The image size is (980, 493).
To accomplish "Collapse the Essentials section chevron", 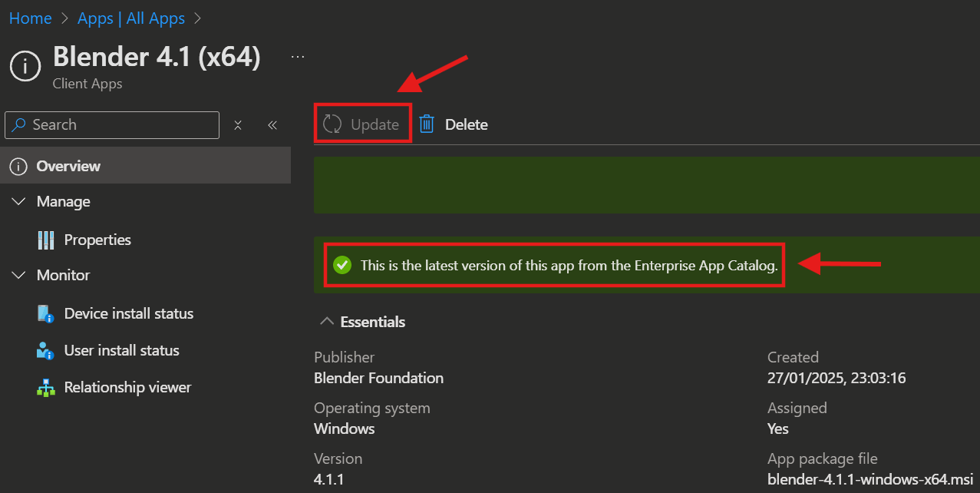I will pos(327,322).
